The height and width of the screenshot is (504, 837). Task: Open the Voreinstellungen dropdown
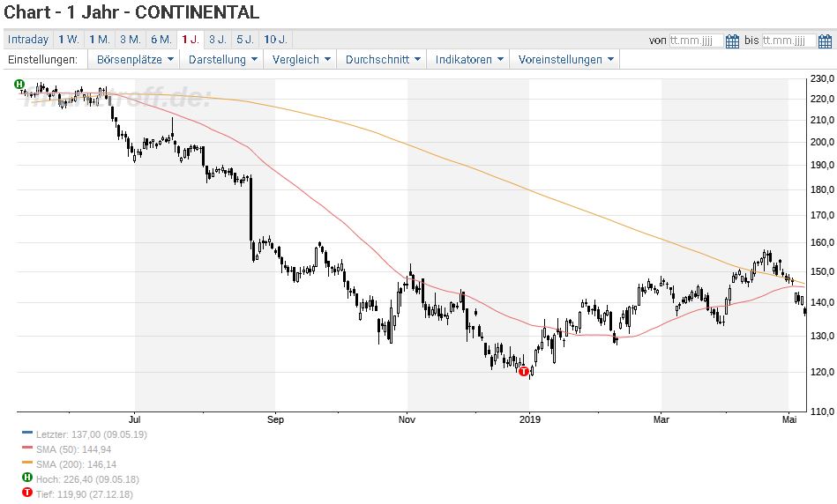click(x=564, y=60)
